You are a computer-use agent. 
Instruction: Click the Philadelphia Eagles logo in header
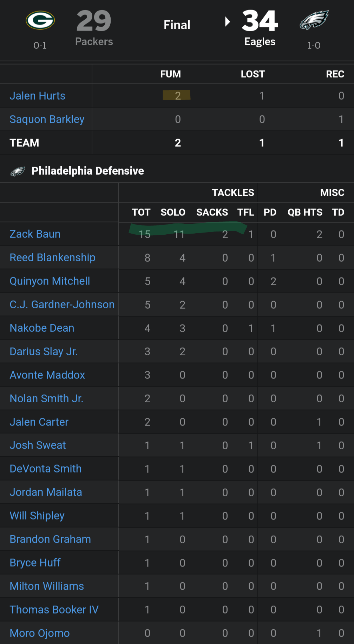point(314,20)
